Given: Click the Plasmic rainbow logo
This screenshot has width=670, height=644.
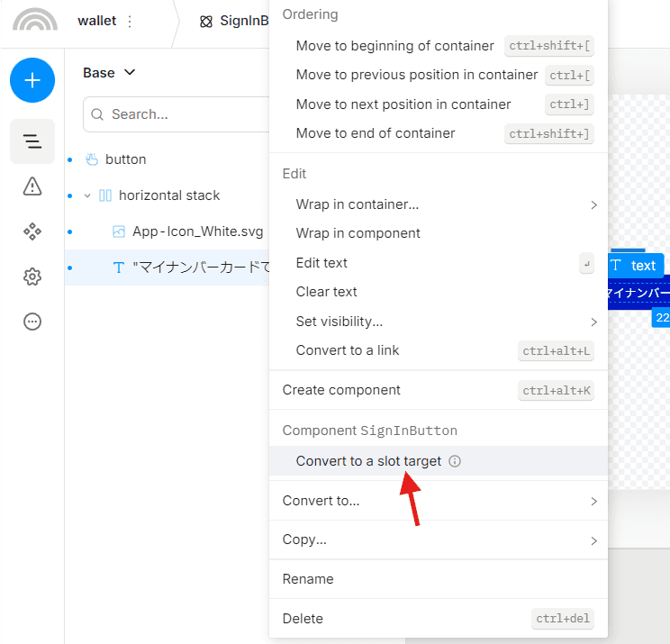Looking at the screenshot, I should click(x=35, y=20).
